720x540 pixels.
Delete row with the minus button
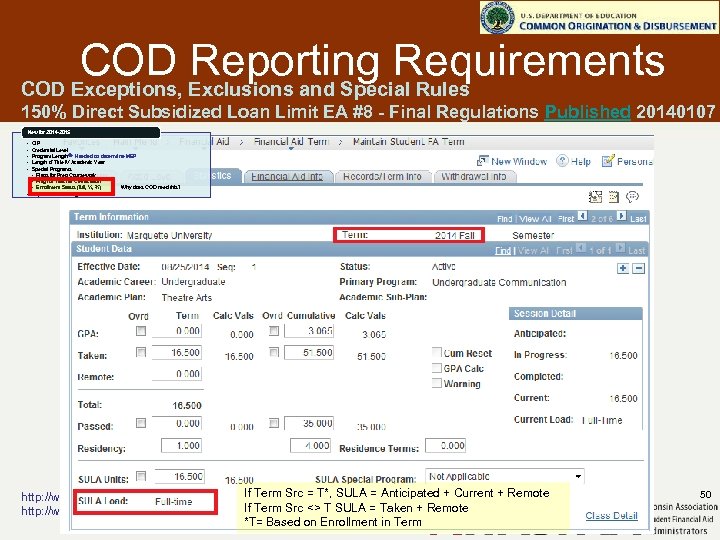coord(639,268)
